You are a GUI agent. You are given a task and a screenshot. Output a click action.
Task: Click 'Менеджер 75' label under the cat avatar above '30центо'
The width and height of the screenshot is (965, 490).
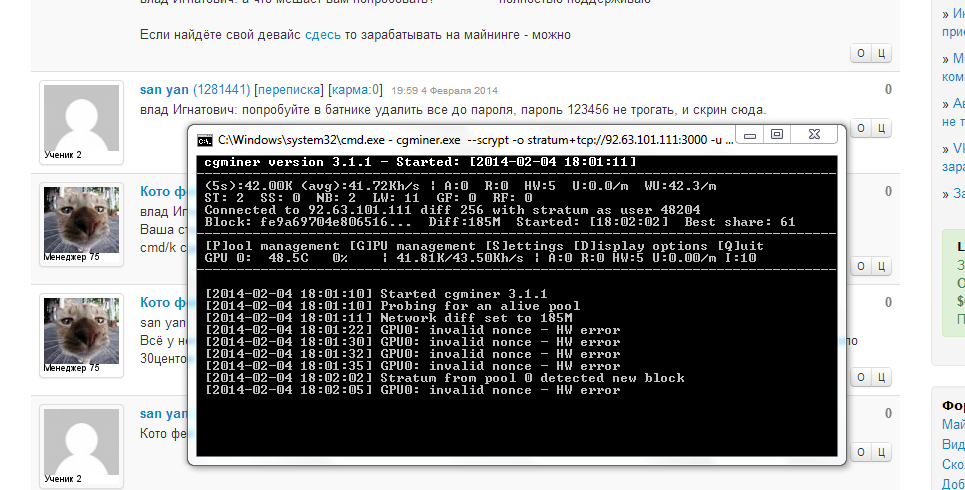(71, 368)
